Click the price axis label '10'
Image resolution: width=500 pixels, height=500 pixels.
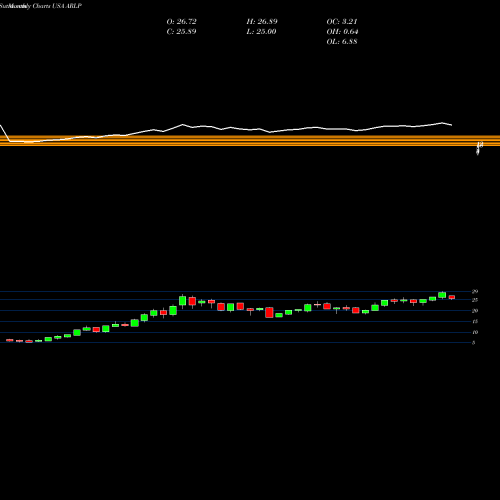pyautogui.click(x=475, y=332)
